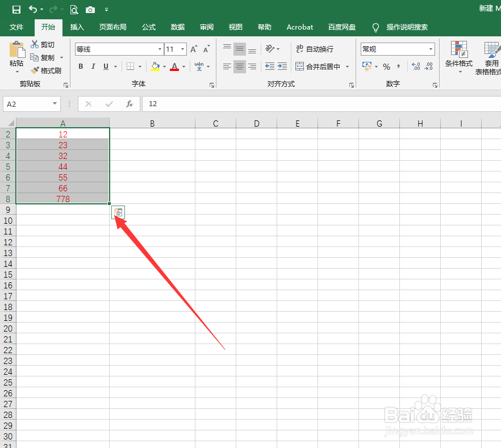501x448 pixels.
Task: Apply red font color
Action: (174, 66)
